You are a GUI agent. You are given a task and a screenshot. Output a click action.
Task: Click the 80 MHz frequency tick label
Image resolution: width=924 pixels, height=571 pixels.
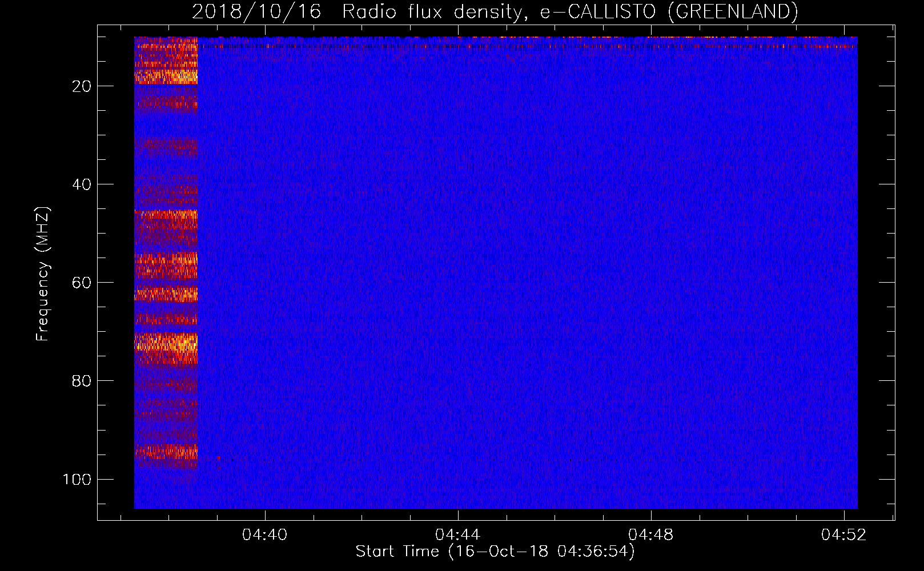pyautogui.click(x=82, y=381)
